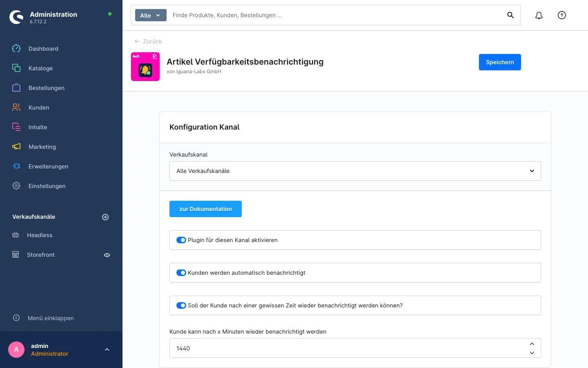The image size is (588, 368).
Task: Open Marketing menu item
Action: (42, 147)
